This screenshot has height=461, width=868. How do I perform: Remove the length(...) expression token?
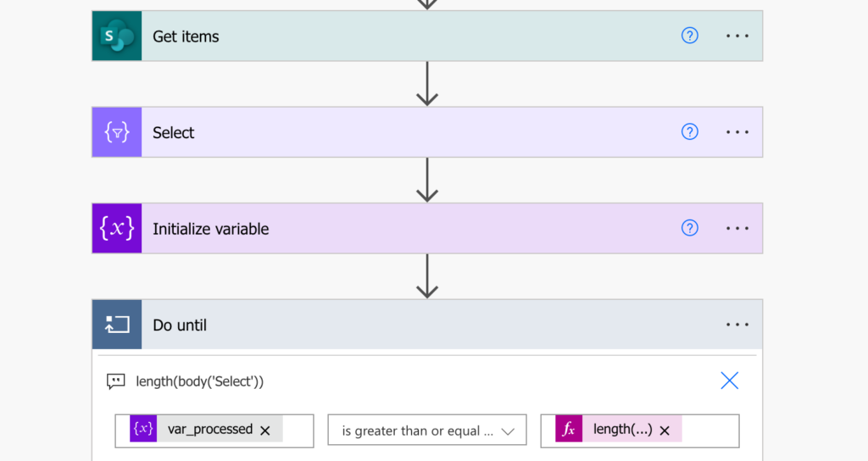point(665,430)
